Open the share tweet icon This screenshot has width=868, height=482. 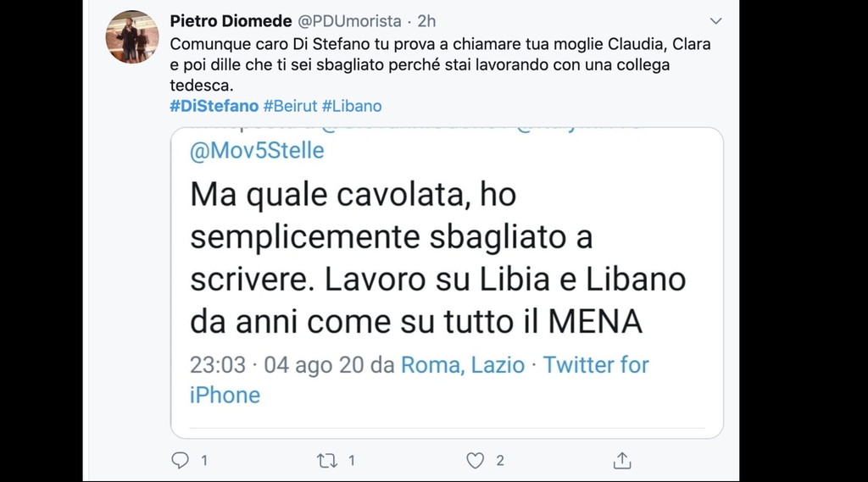(622, 460)
